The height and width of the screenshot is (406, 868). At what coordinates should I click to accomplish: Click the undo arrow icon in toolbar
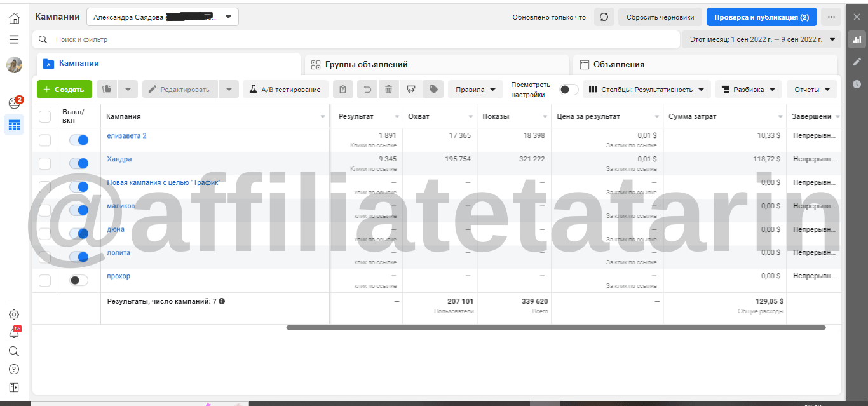(367, 90)
